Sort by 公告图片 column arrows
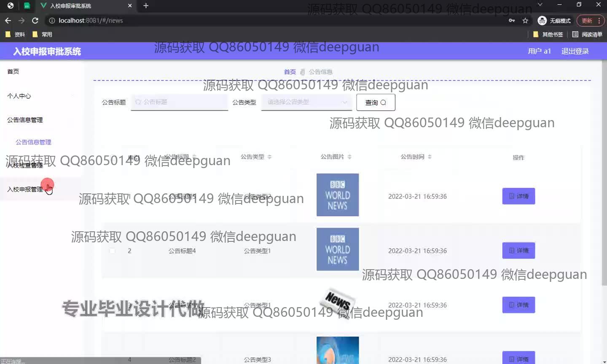 (x=349, y=157)
